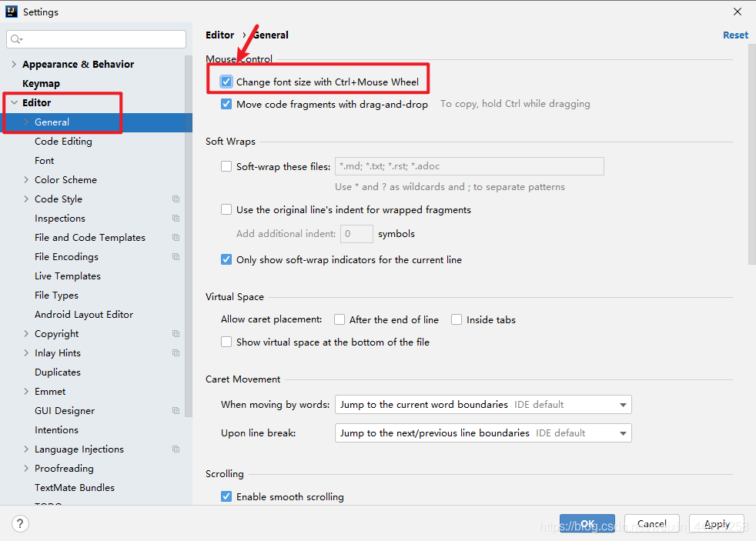Click the settings search field
756x541 pixels.
pos(96,39)
